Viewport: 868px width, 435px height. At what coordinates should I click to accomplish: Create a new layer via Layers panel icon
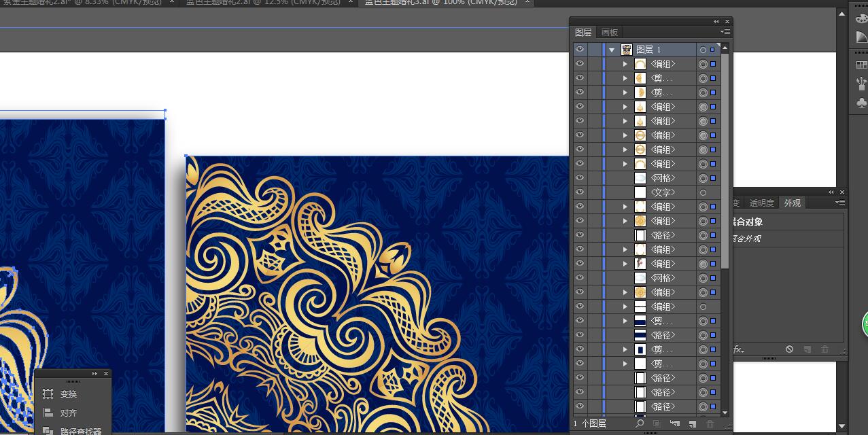click(692, 423)
